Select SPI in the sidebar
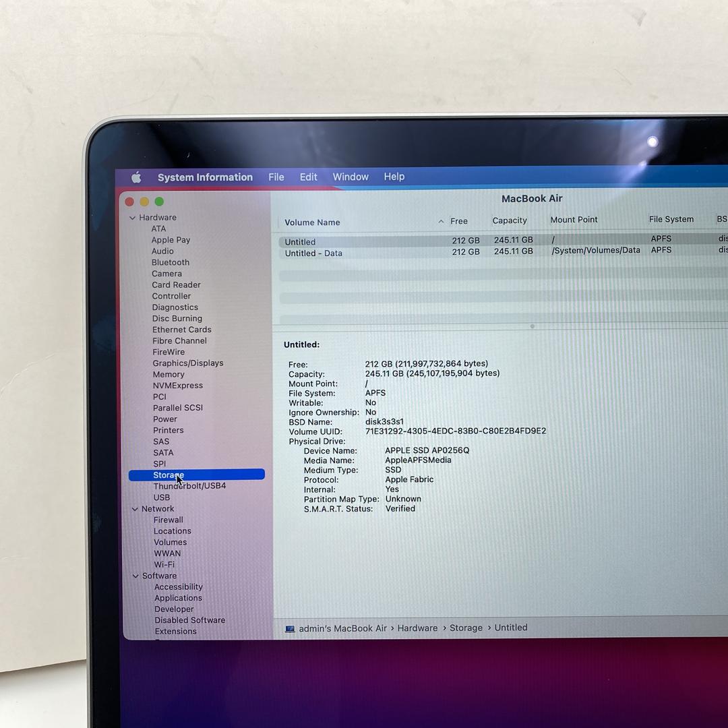 (x=159, y=464)
